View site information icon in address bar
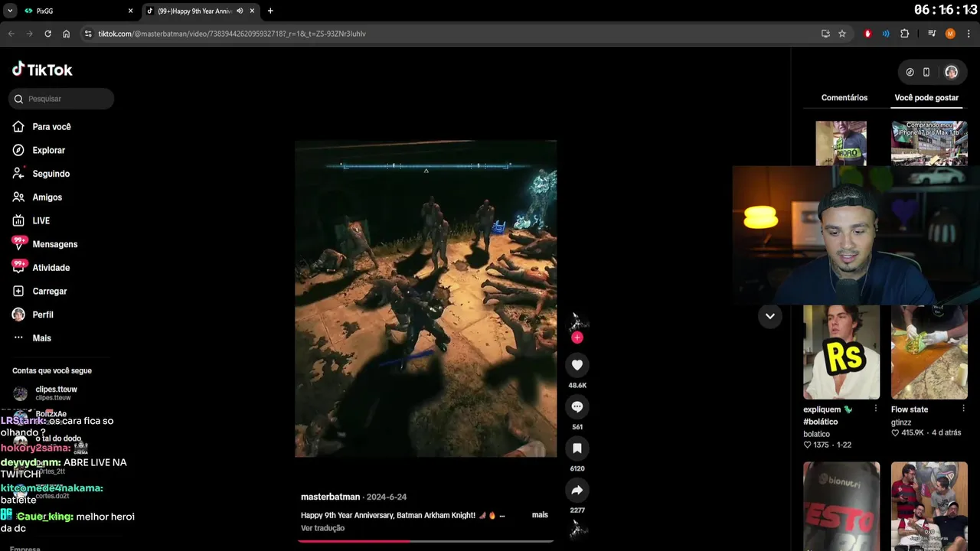 88,34
